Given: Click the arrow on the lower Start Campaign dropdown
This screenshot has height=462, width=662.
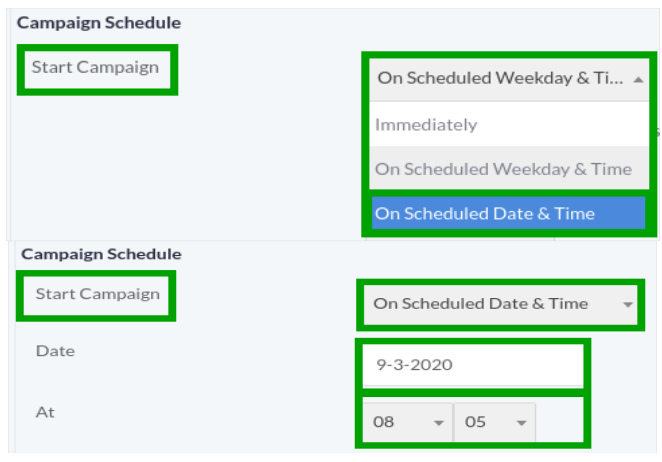Looking at the screenshot, I should coord(627,304).
